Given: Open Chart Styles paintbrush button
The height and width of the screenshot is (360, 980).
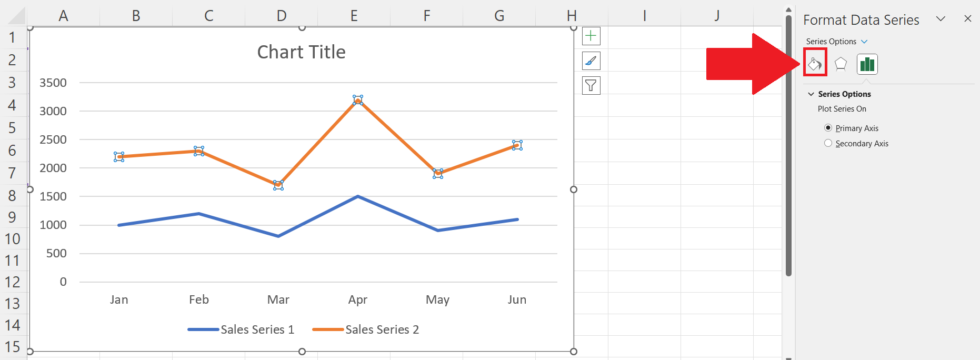Looking at the screenshot, I should point(591,61).
